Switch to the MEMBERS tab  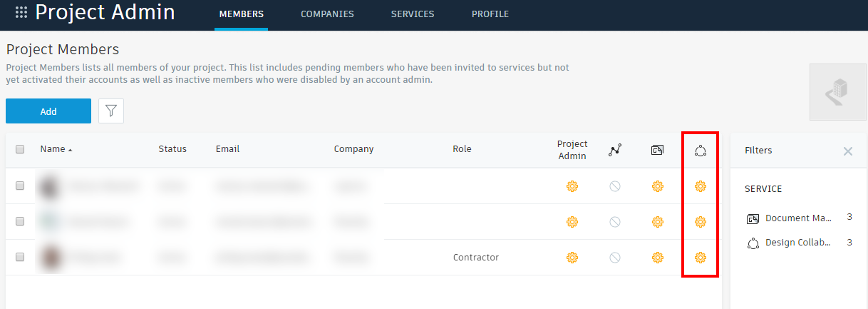[241, 14]
